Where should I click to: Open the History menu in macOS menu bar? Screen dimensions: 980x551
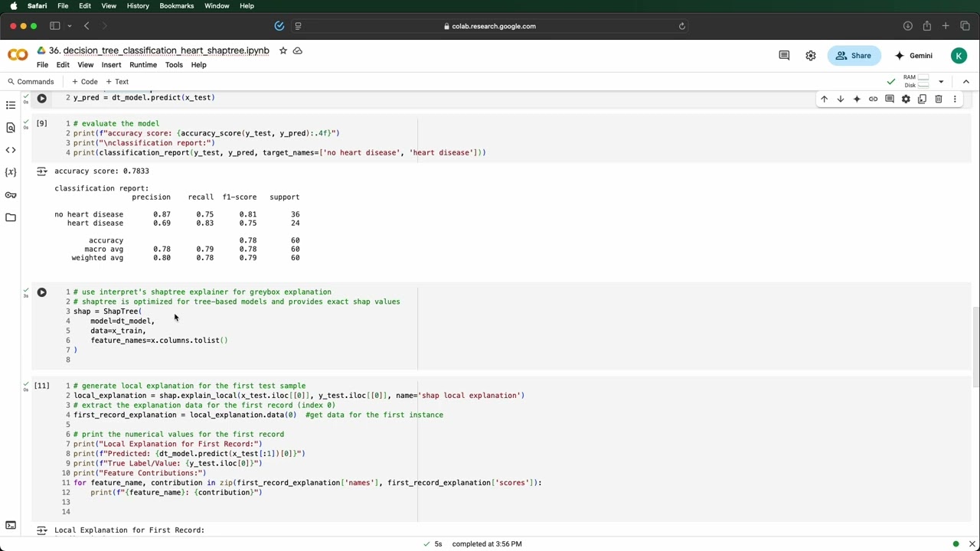pos(138,6)
